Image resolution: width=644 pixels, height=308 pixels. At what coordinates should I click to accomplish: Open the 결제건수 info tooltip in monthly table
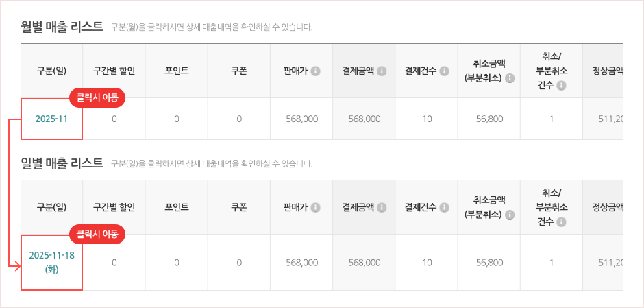pos(444,71)
